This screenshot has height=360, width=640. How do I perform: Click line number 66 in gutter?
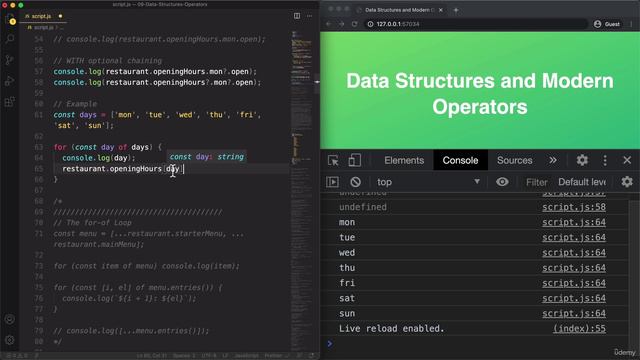tap(39, 180)
